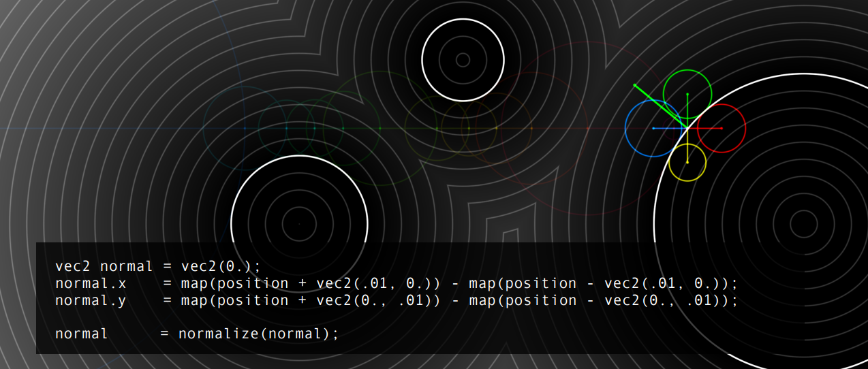Click "normalize(normal);" in the last code line
Screen dimensions: 868x369
(258, 334)
